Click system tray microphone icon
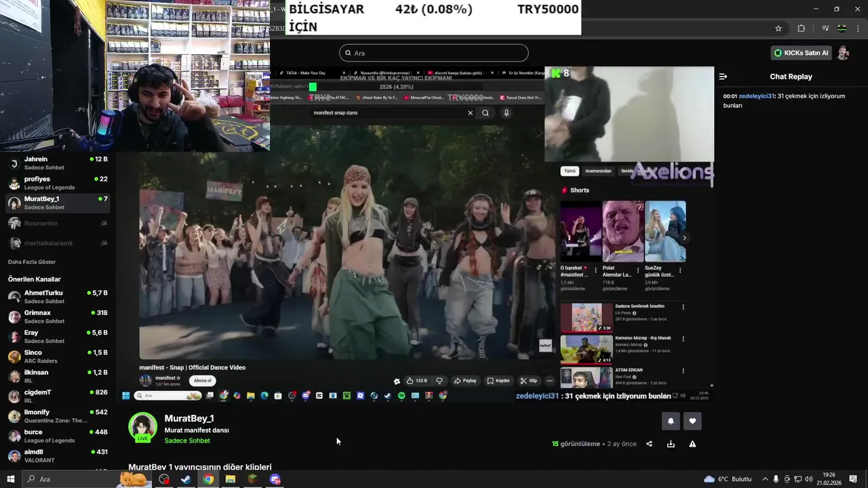 pos(776,479)
